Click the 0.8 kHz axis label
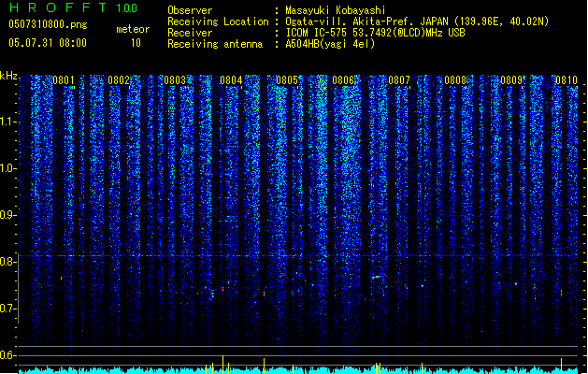 point(7,262)
